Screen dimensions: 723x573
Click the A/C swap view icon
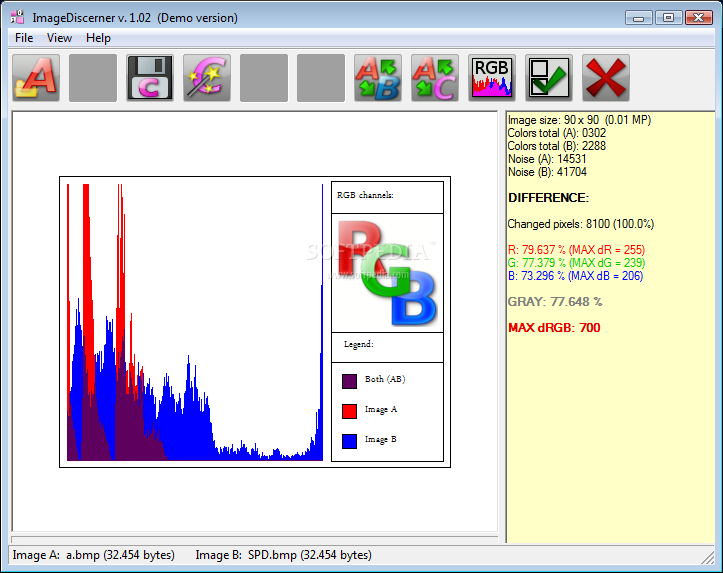(435, 78)
